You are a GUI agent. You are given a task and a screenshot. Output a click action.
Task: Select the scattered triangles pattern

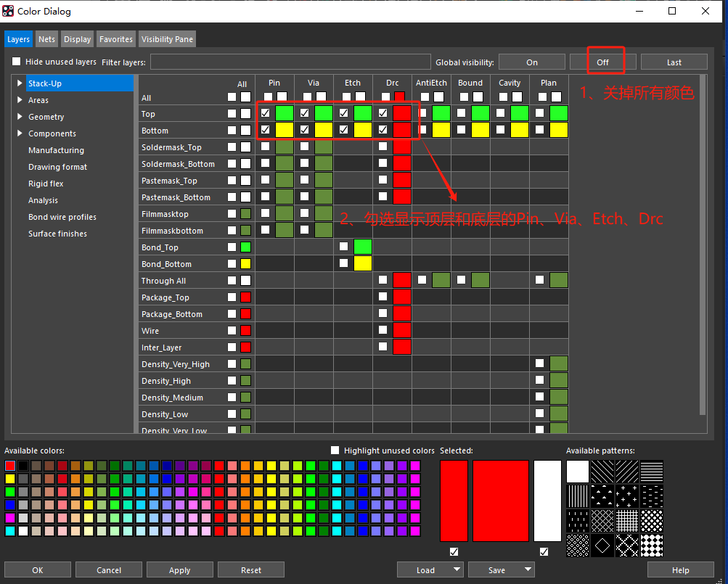[602, 496]
